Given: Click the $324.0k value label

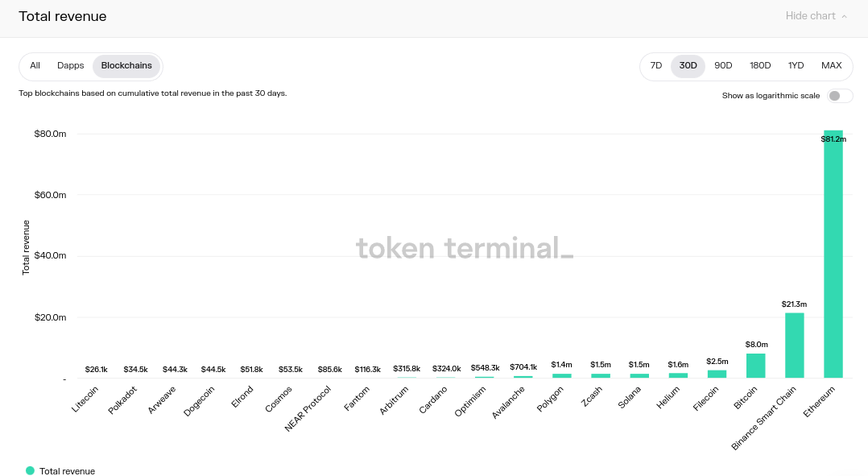Looking at the screenshot, I should [446, 368].
